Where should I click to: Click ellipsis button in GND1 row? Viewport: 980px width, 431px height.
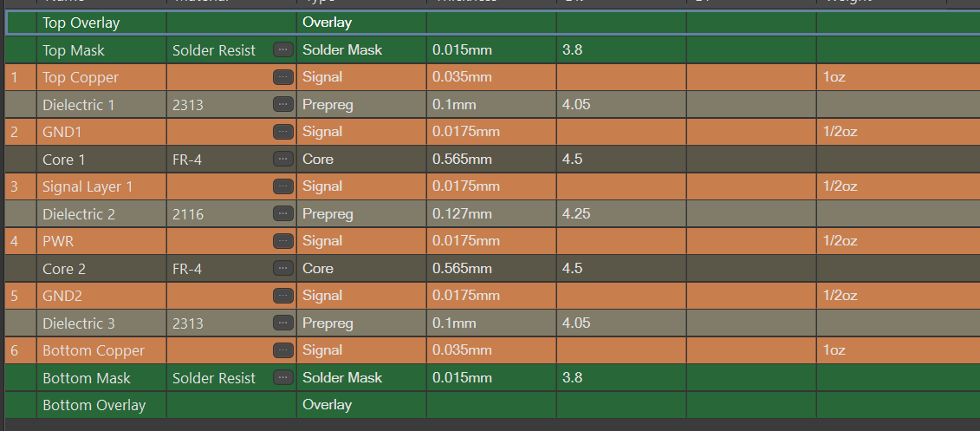click(x=282, y=132)
